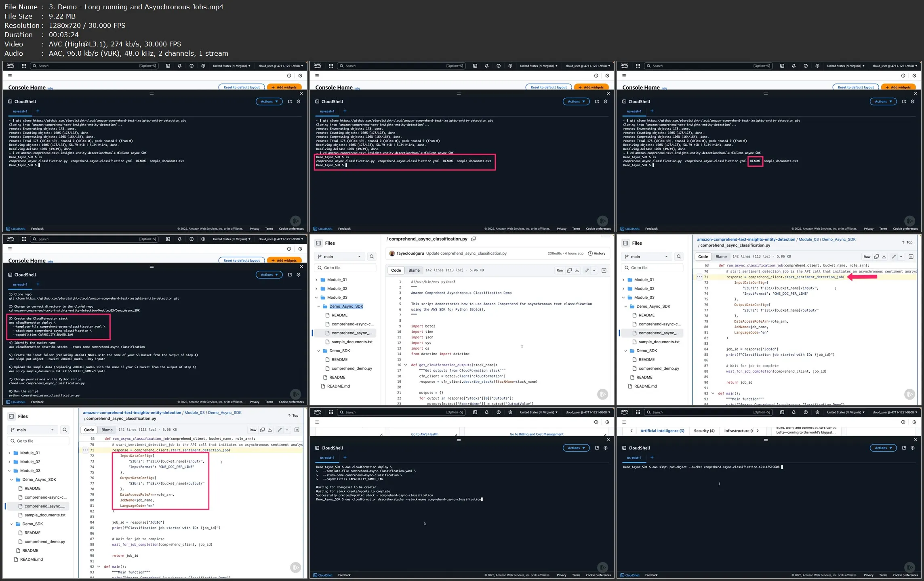Open repository name breadcrumb in frame with line 71 arrow

pos(746,239)
